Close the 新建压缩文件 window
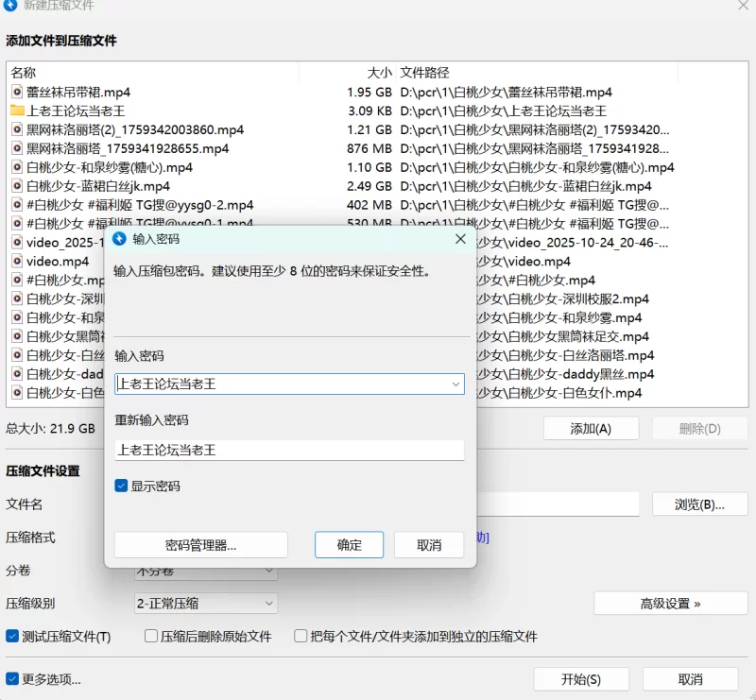 743,6
